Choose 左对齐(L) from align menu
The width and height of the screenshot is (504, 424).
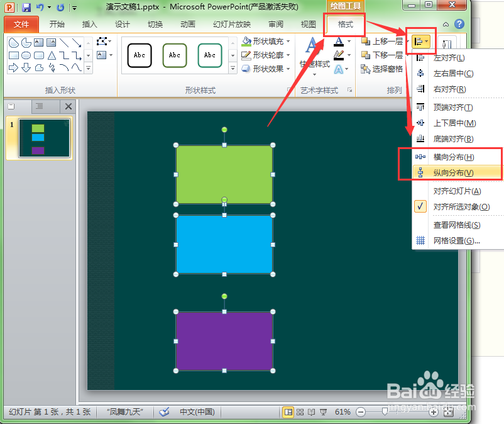[x=457, y=58]
